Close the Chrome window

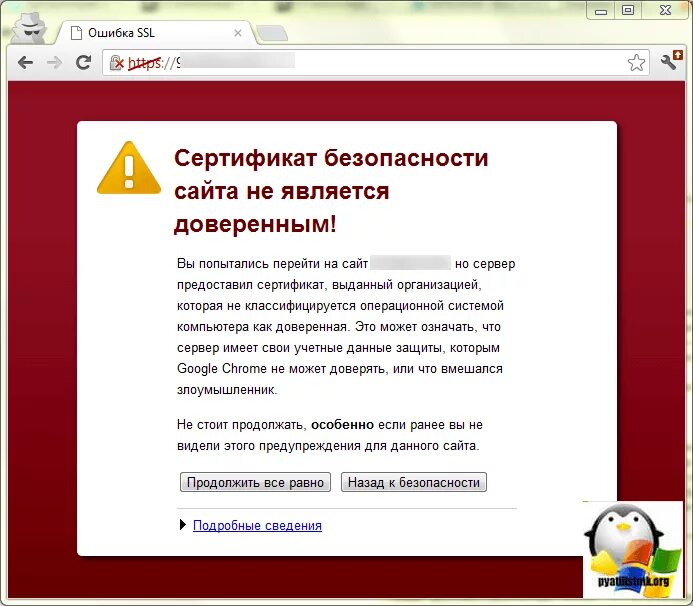(x=666, y=10)
